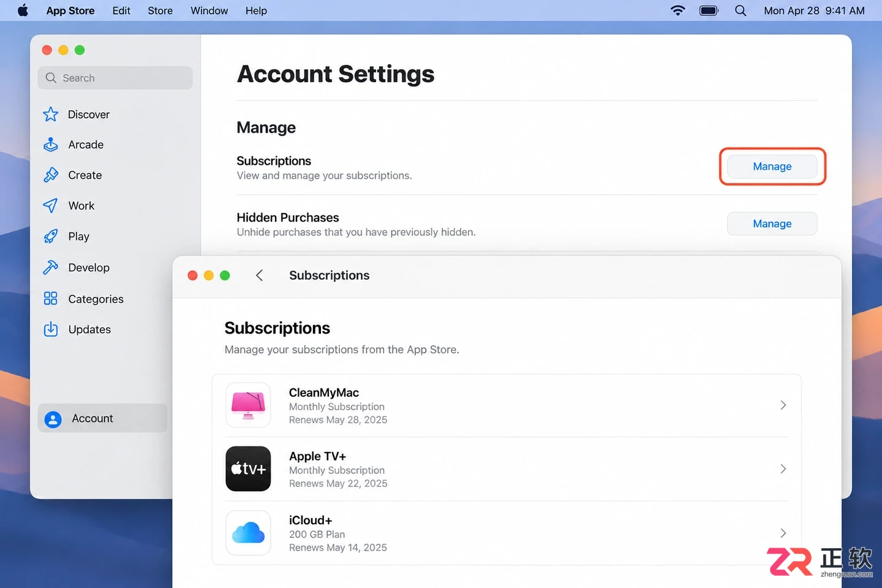882x588 pixels.
Task: Open the Edit menu
Action: (x=121, y=10)
